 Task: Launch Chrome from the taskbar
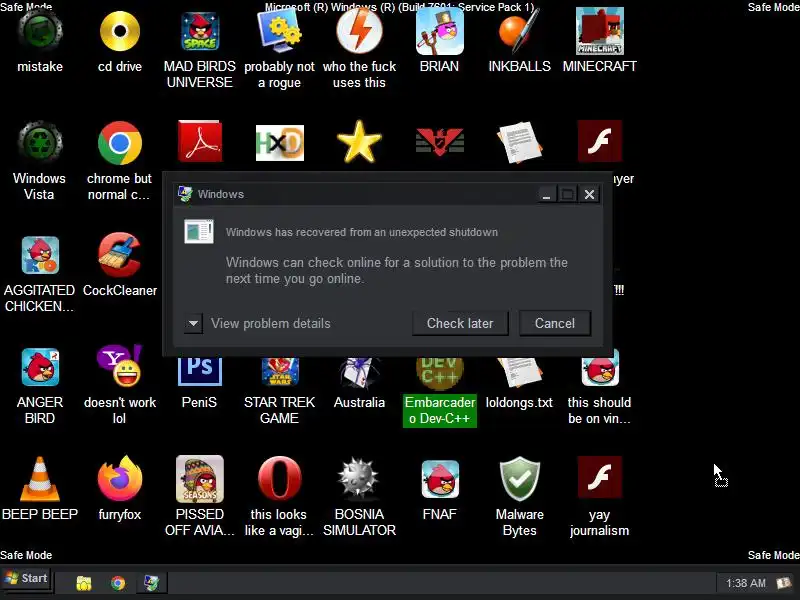118,583
